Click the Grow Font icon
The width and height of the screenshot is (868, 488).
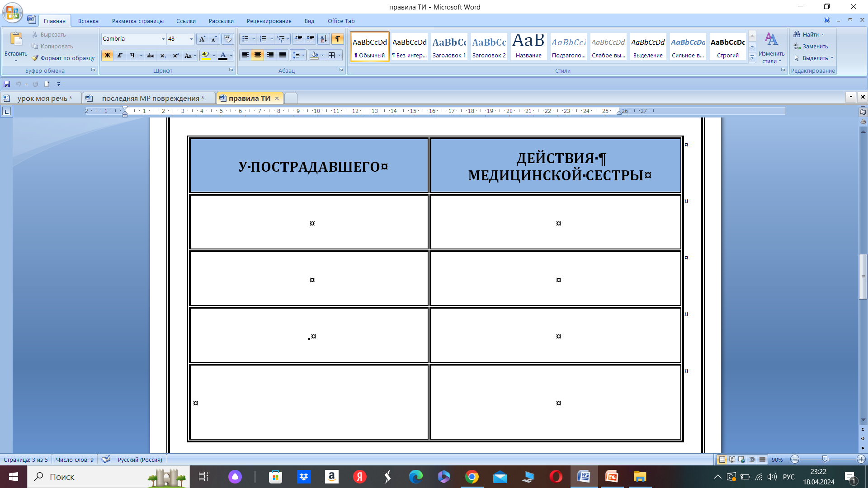(x=202, y=39)
